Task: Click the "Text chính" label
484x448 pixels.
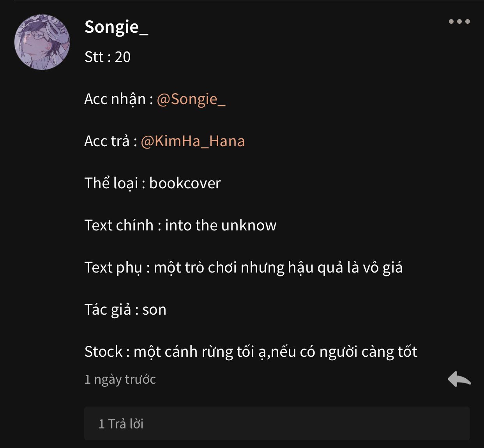Action: tap(119, 225)
